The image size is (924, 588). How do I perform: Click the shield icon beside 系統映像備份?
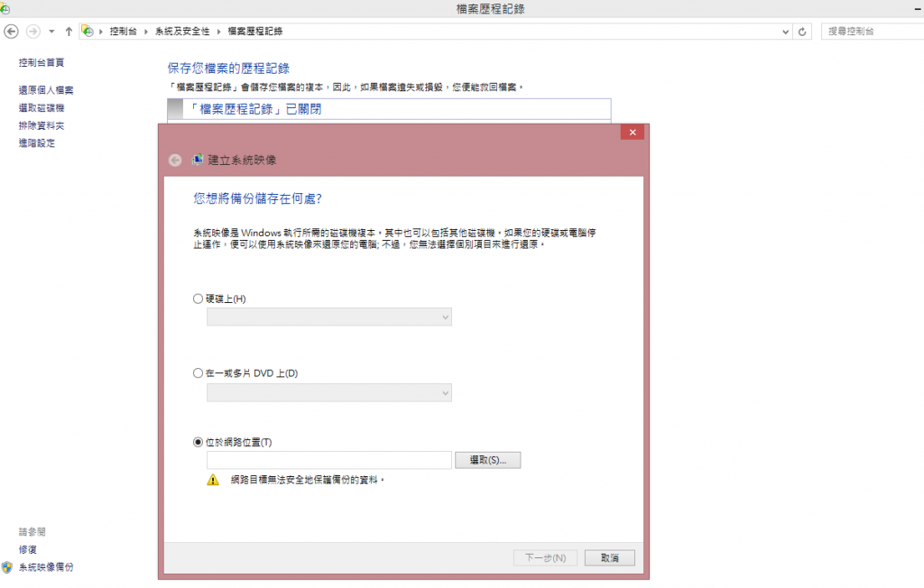(x=7, y=567)
